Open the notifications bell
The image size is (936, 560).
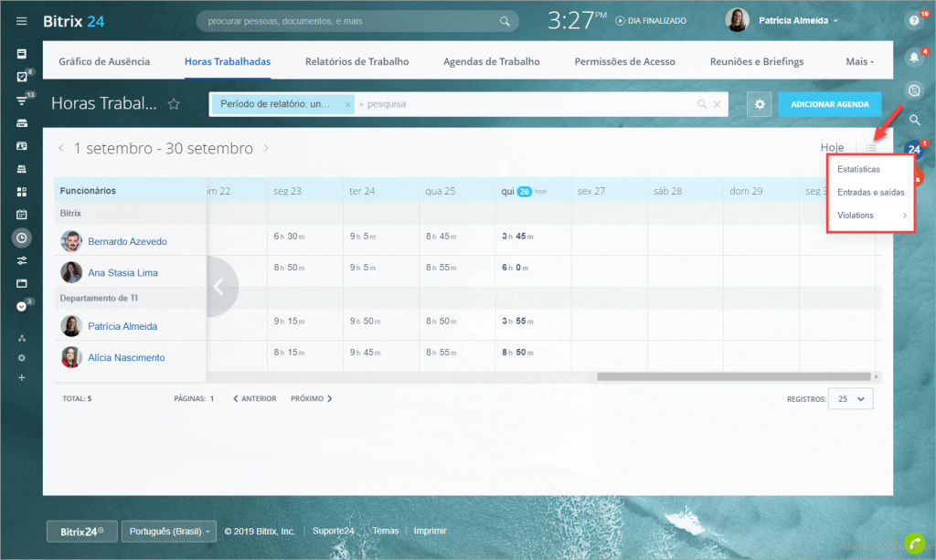click(x=913, y=58)
